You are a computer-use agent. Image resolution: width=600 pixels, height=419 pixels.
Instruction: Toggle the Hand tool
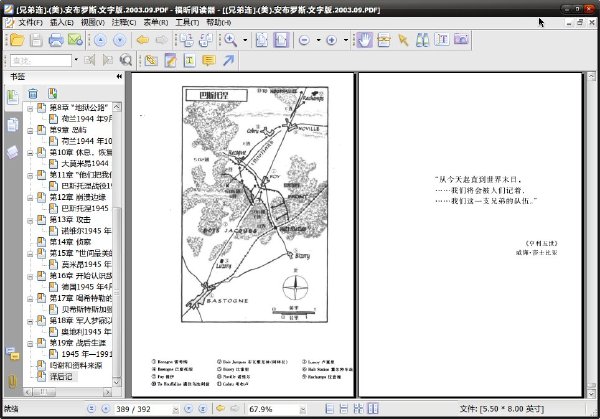[x=364, y=40]
